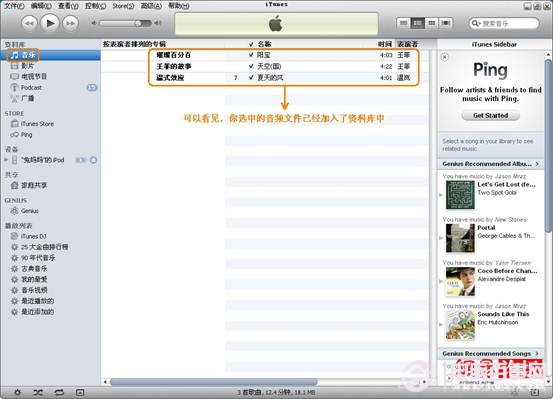Select 音乐 (Music) in the library sidebar

[x=50, y=55]
